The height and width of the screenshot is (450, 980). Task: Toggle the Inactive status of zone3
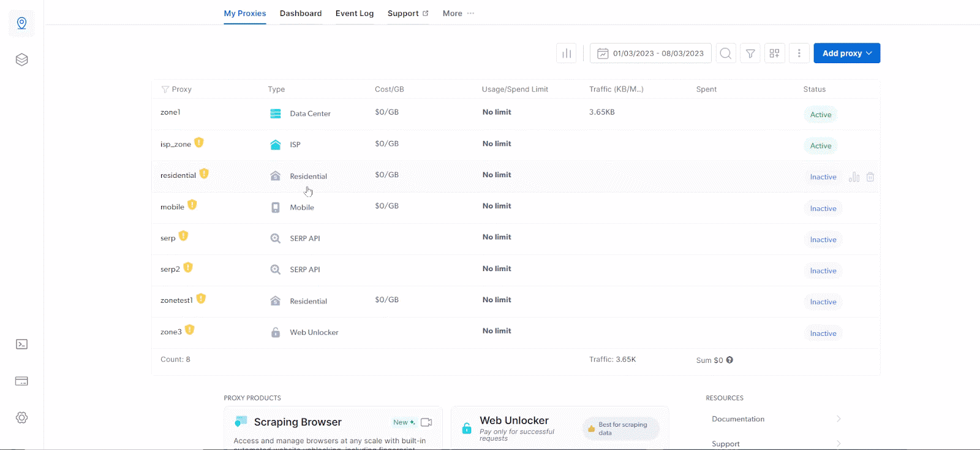coord(823,334)
